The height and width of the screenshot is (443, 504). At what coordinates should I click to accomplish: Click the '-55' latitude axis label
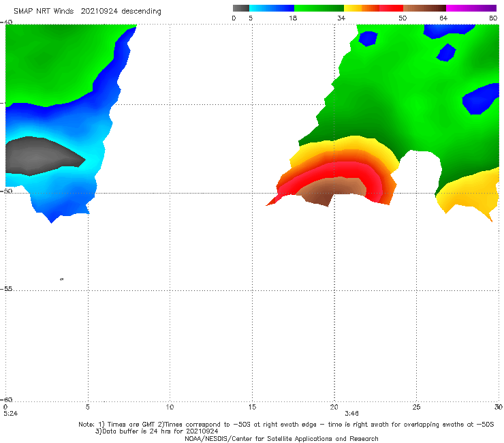[7, 289]
